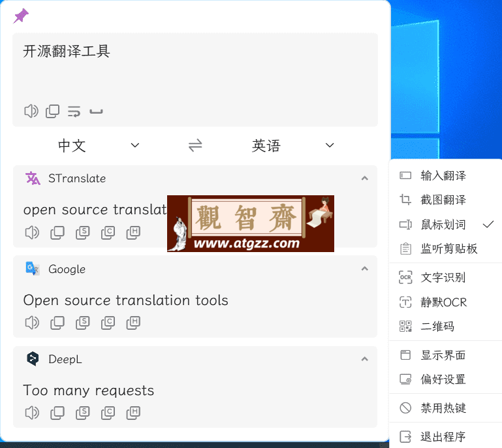Copy DeepL result as snake case
Image resolution: width=502 pixels, height=448 pixels.
click(83, 413)
